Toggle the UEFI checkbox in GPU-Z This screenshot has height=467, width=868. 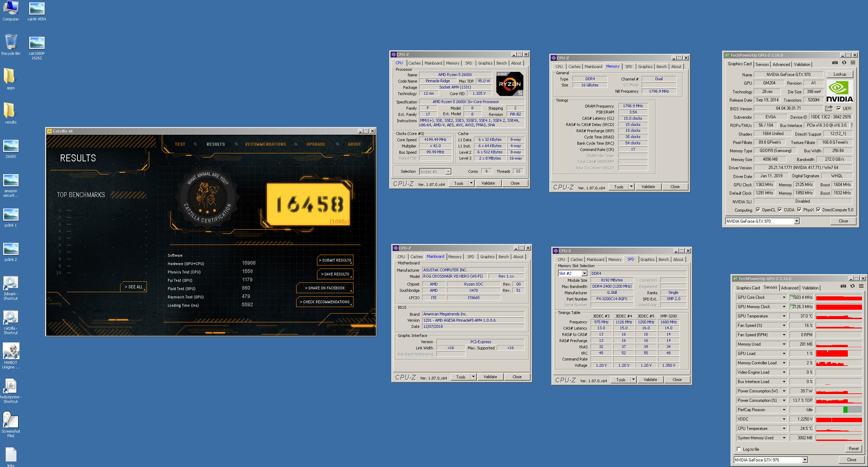coord(839,108)
